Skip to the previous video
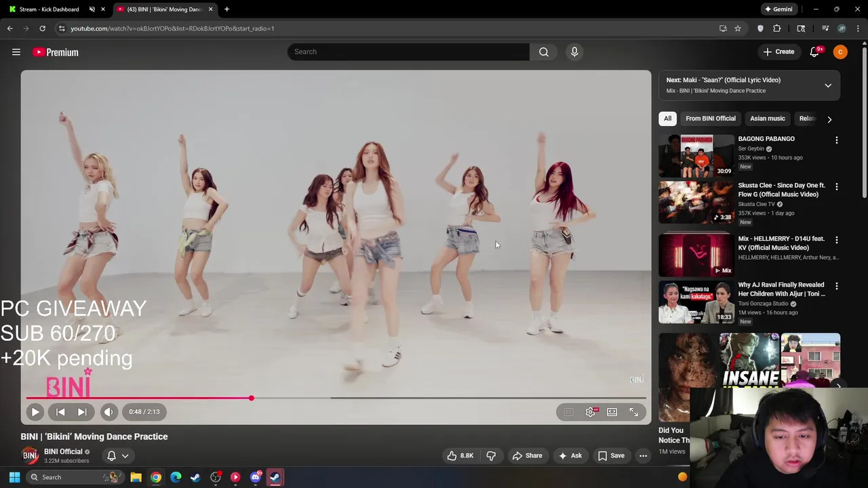The height and width of the screenshot is (488, 868). tap(60, 411)
